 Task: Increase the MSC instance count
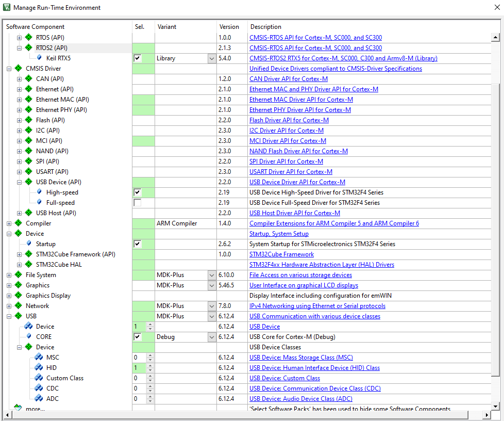[x=150, y=355]
